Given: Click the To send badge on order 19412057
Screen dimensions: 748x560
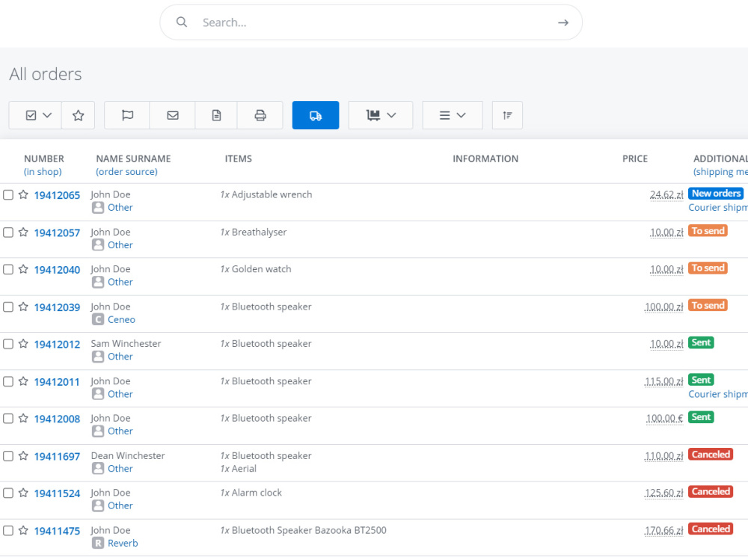Looking at the screenshot, I should point(708,231).
